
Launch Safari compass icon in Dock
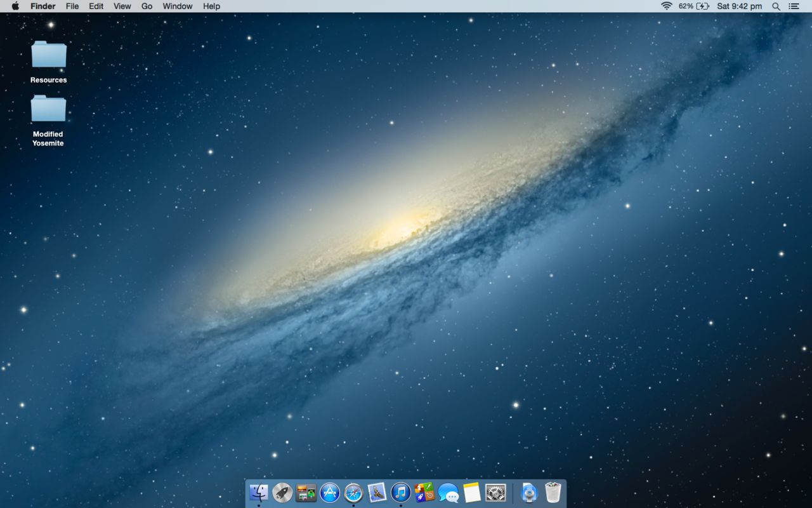click(x=353, y=492)
